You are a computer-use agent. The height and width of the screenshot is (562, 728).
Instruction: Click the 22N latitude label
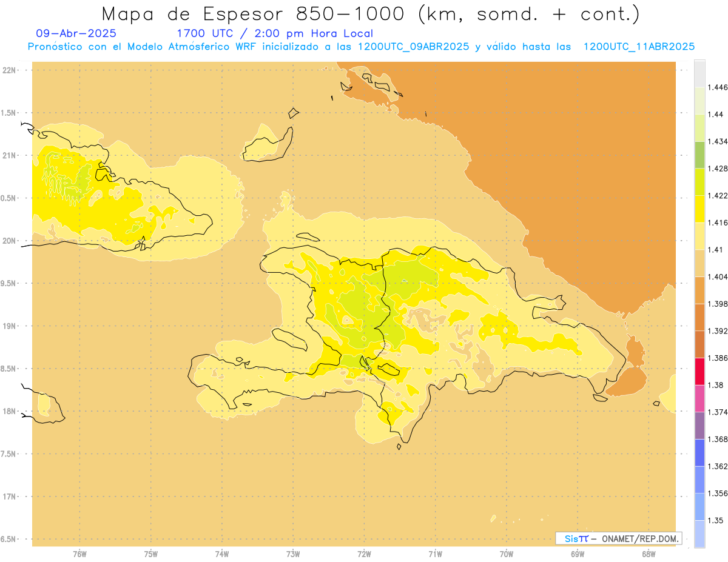9,70
